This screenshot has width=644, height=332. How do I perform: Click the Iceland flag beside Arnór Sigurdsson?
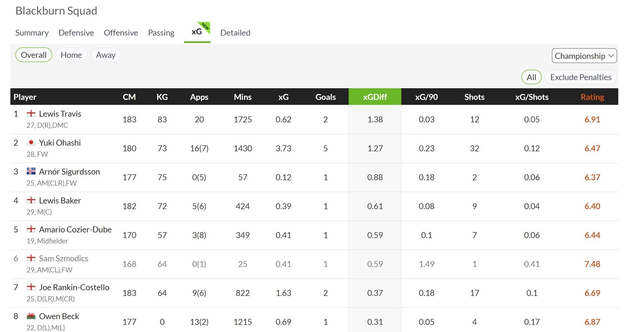[x=31, y=171]
